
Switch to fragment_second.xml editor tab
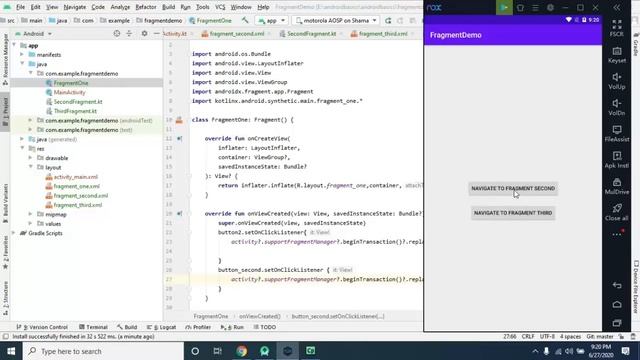pos(236,34)
